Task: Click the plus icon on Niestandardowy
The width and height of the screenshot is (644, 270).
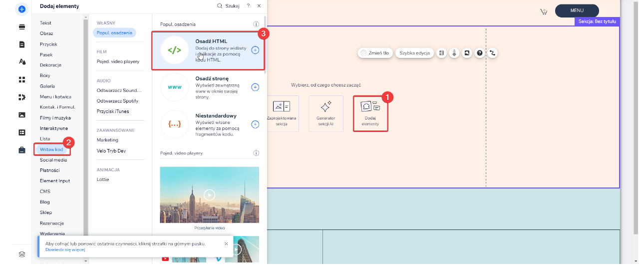Action: 255,124
